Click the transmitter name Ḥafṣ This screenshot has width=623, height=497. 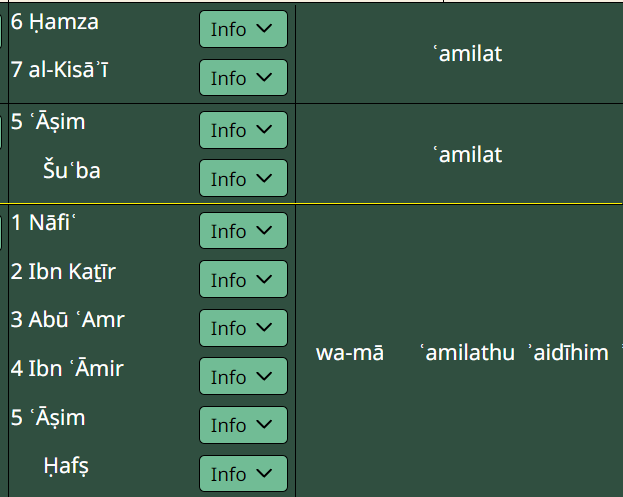pos(70,466)
